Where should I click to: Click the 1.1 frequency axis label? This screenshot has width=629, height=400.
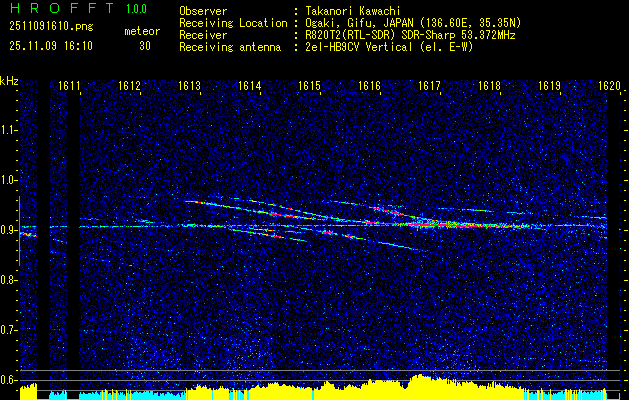[8, 130]
